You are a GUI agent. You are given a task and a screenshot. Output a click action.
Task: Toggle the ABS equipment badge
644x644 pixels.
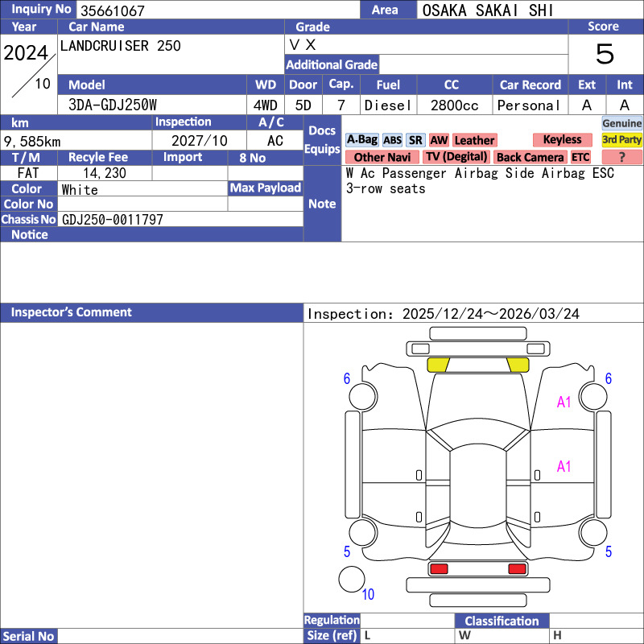[392, 140]
